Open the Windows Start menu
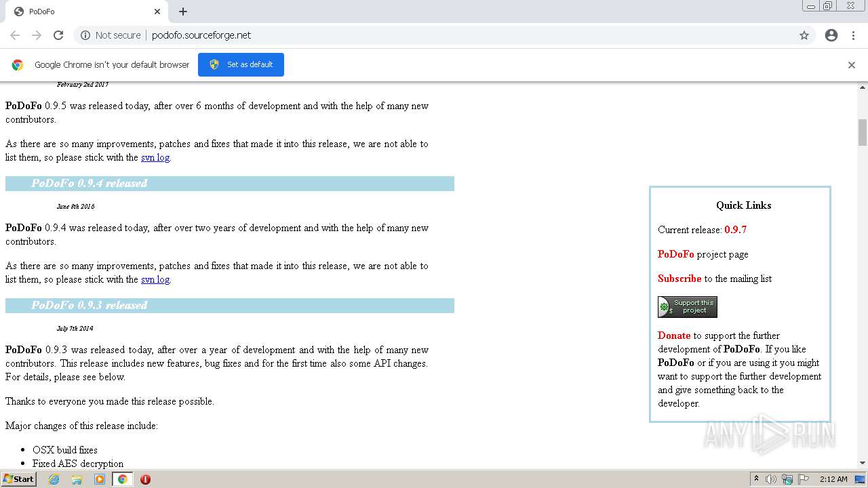 18,479
